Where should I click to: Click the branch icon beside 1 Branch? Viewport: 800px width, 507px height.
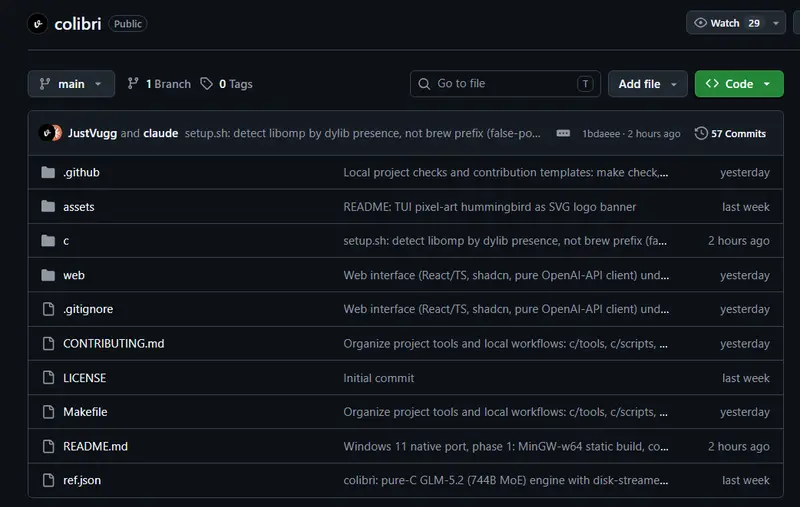(133, 83)
